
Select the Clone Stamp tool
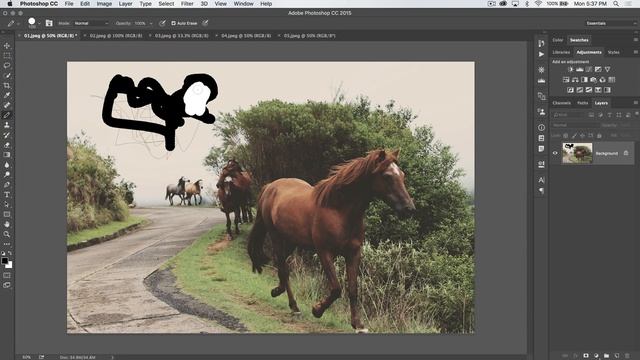[7, 125]
